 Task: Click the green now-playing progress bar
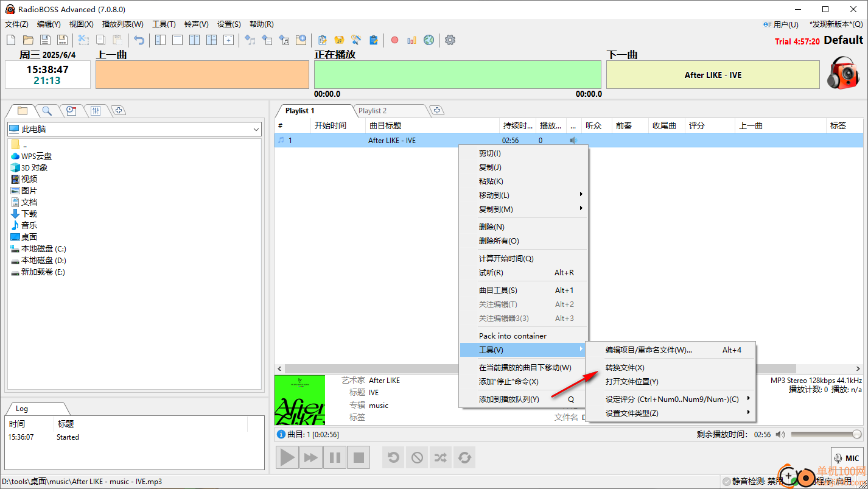pos(458,74)
